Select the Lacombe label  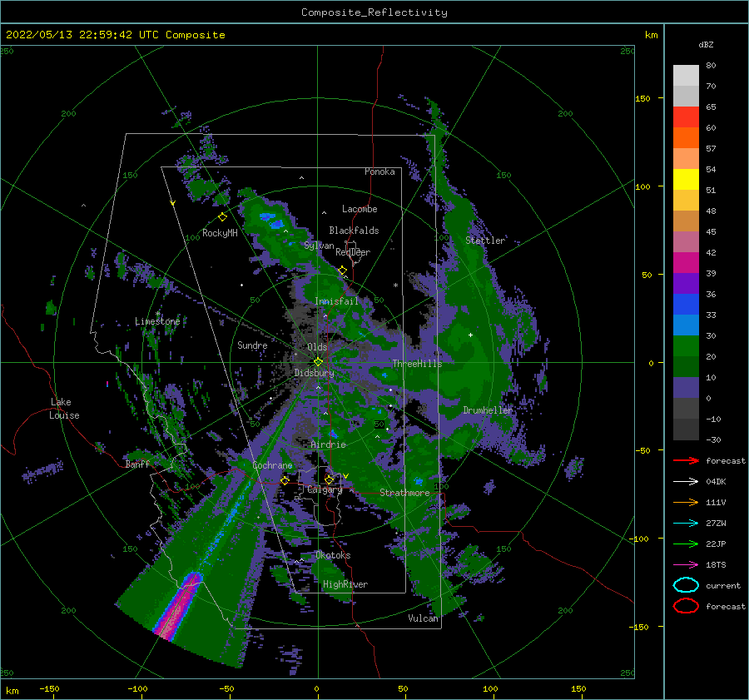[x=360, y=209]
